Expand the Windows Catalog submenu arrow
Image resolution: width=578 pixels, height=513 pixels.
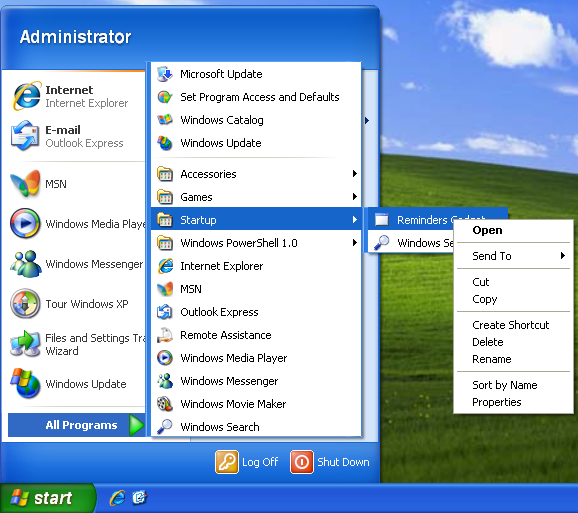click(x=367, y=120)
